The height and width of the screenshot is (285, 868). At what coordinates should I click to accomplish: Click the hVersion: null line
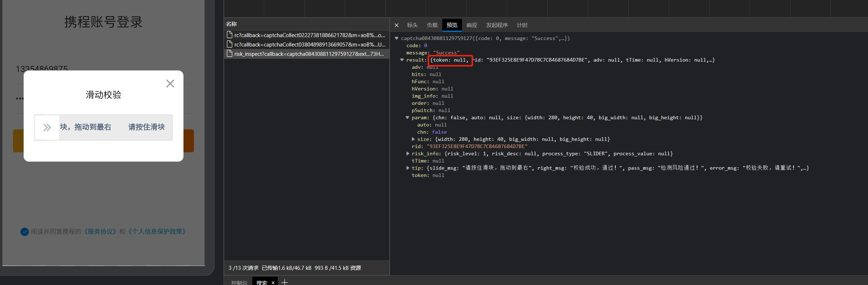click(432, 89)
